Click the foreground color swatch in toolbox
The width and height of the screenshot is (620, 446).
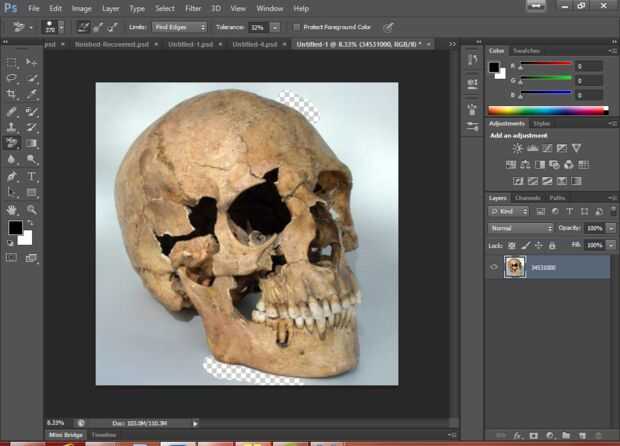click(x=15, y=228)
